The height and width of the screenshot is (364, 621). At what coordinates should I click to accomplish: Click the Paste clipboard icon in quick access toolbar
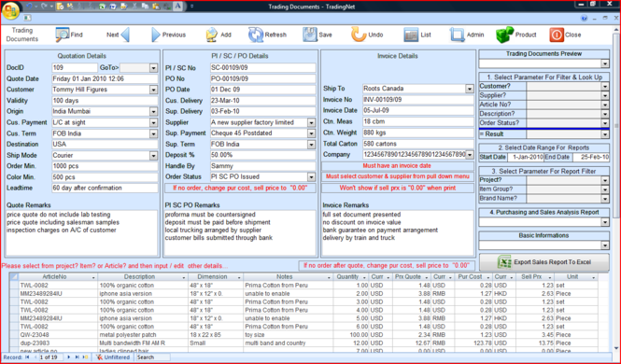coord(156,6)
